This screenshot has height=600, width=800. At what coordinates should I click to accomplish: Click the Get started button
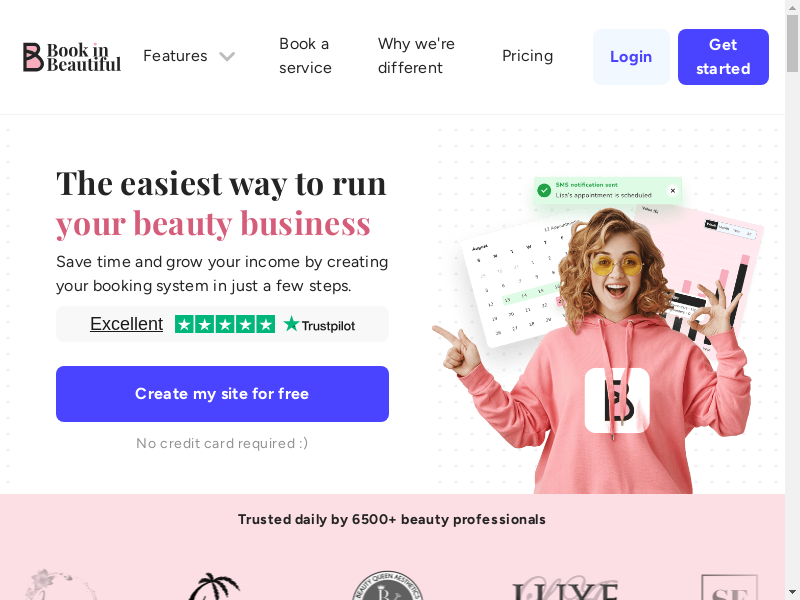[723, 57]
